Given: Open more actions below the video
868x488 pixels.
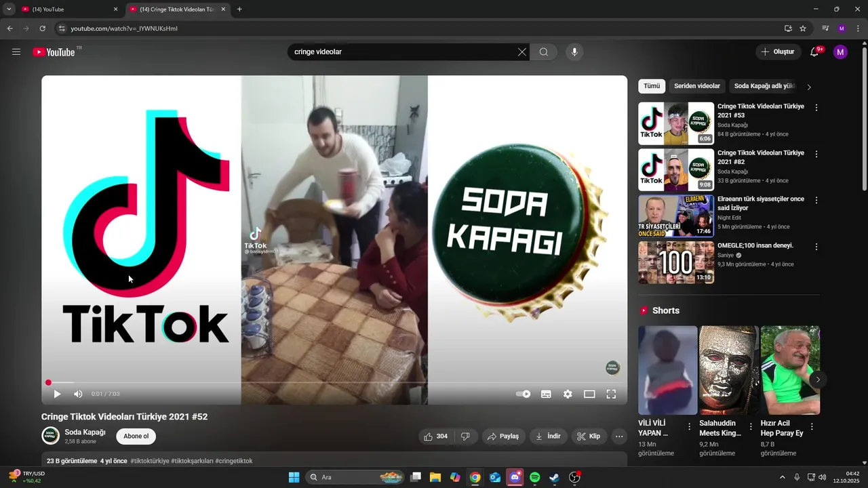Looking at the screenshot, I should 619,436.
